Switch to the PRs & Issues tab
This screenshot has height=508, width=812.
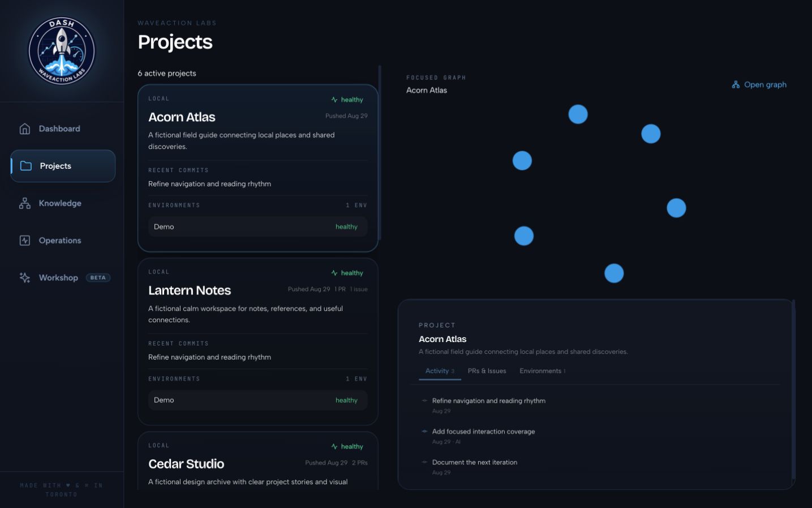[487, 371]
